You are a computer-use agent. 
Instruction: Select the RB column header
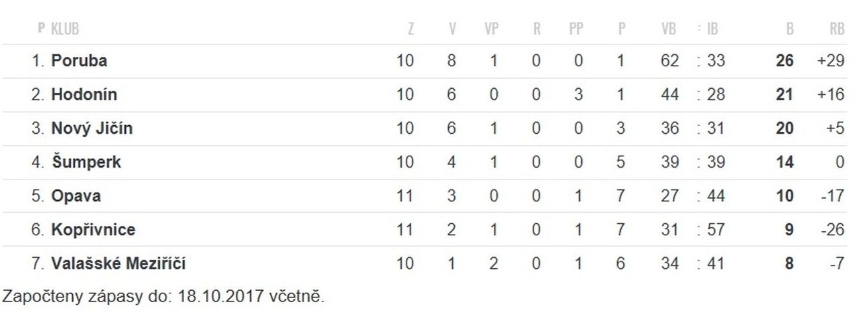point(837,28)
